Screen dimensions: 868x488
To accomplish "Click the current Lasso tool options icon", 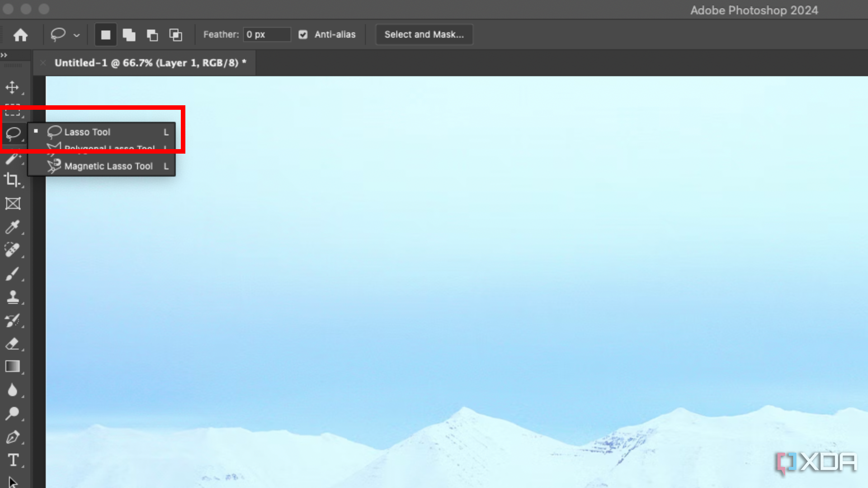I will pos(58,35).
